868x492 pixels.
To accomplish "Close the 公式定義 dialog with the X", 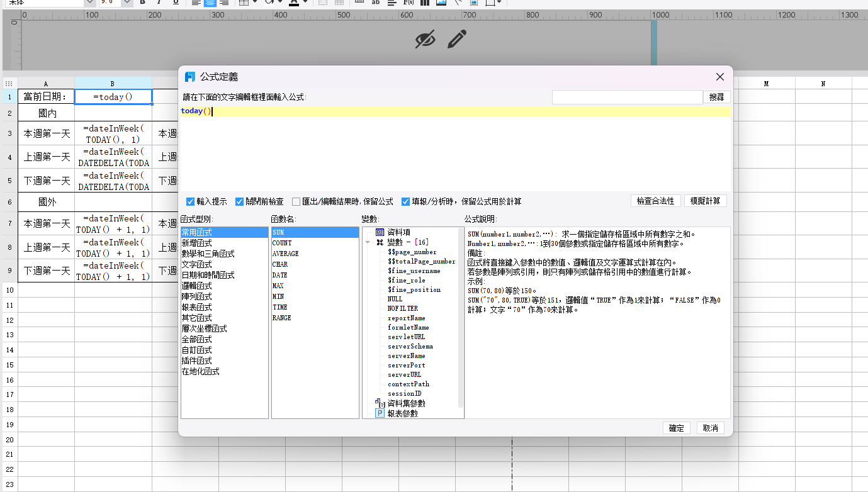I will pyautogui.click(x=720, y=77).
